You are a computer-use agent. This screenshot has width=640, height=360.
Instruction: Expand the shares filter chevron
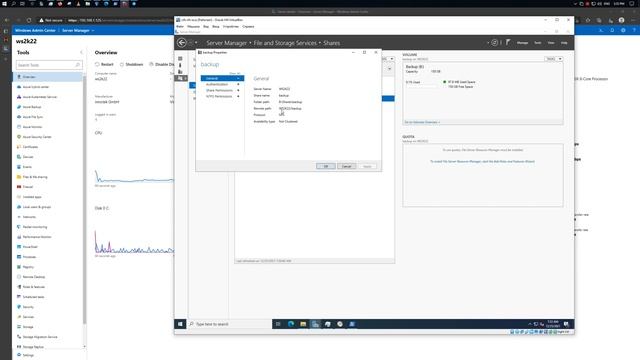coord(389,69)
